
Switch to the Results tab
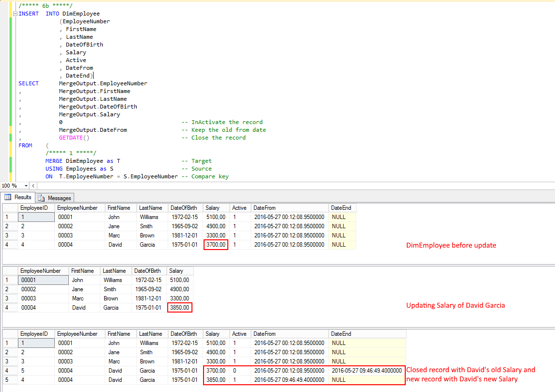(21, 197)
